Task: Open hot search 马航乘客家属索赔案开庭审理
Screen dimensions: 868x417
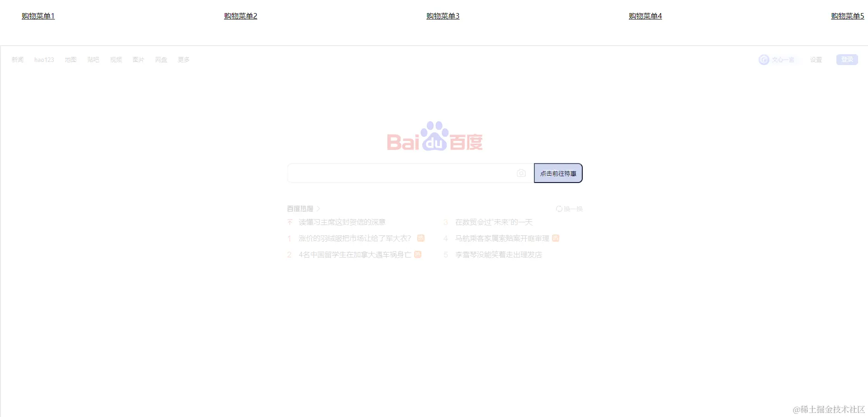Action: pyautogui.click(x=502, y=238)
